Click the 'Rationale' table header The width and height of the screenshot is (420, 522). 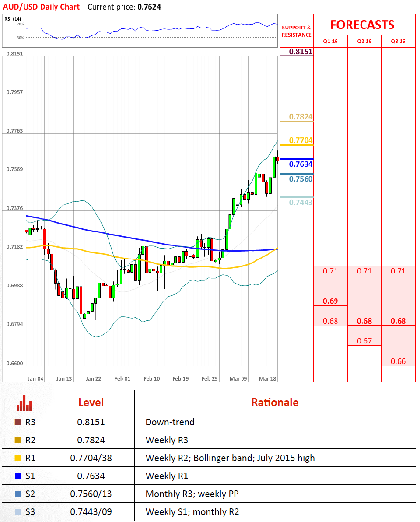275,403
